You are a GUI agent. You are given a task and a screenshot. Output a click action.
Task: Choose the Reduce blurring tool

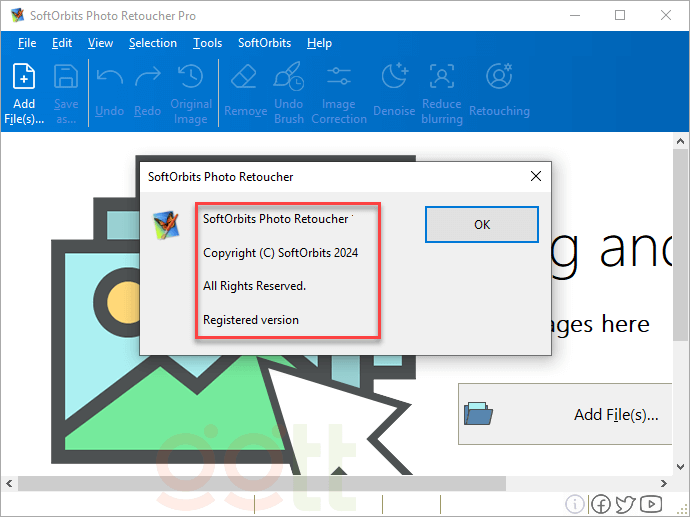click(441, 78)
